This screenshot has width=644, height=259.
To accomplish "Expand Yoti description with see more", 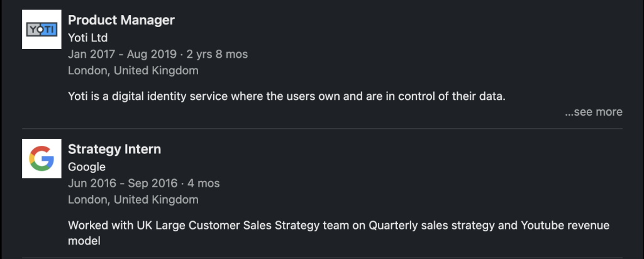I will pyautogui.click(x=594, y=112).
